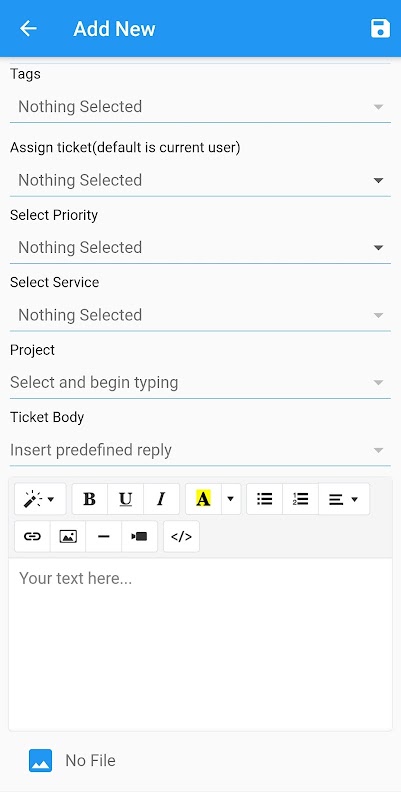Toggle italic formatting
Image resolution: width=401 pixels, height=800 pixels.
(x=161, y=499)
